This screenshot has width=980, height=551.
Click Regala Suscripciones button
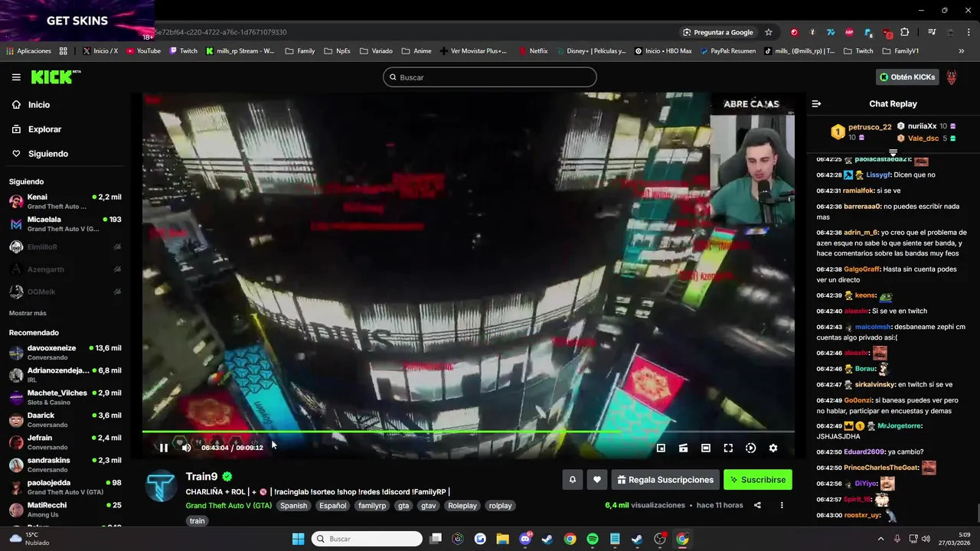coord(665,480)
